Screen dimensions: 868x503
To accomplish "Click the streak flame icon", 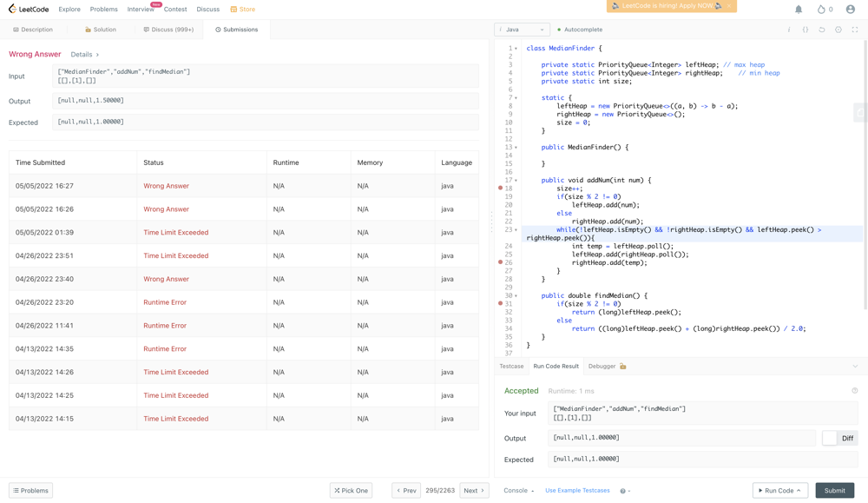I will pos(821,10).
